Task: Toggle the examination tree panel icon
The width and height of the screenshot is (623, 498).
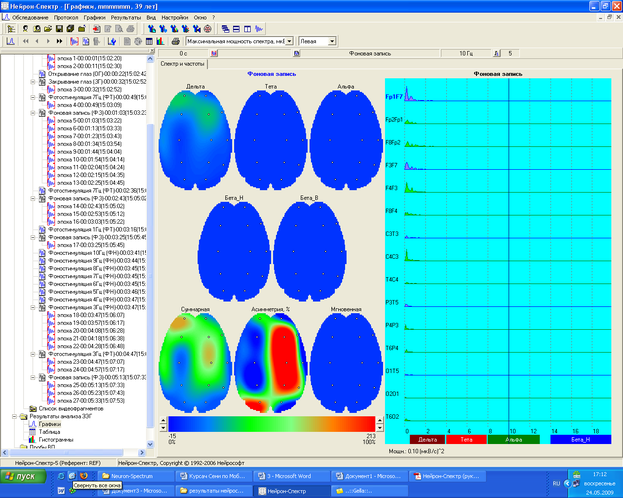Action: (x=11, y=29)
